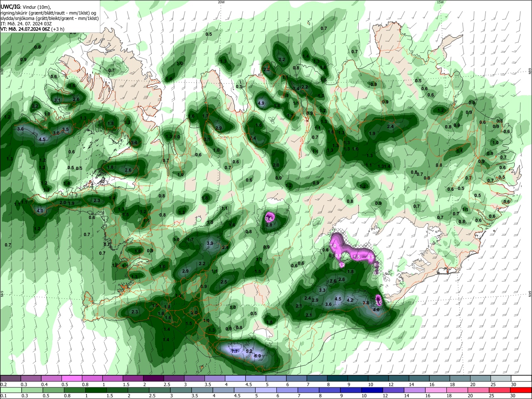Image resolution: width=532 pixels, height=399 pixels.
Task: Pick the light gray 25 swatch in upper legend
Action: (501, 379)
